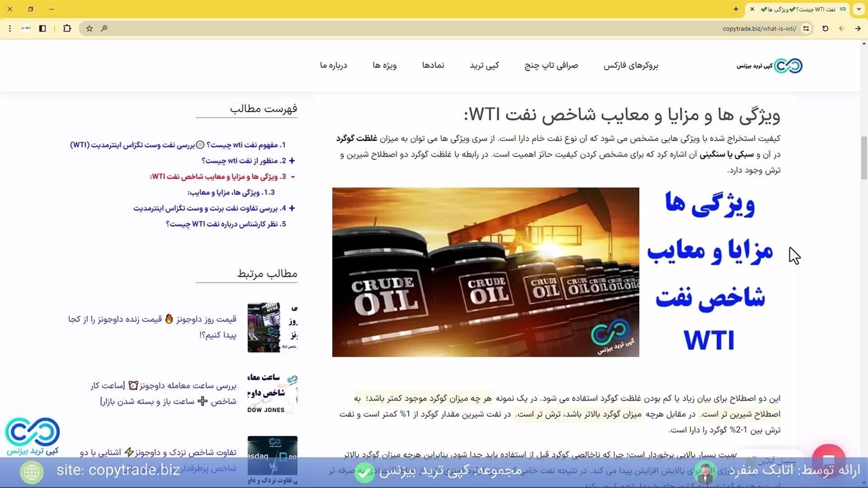Open the tab search dropdown arrow
This screenshot has height=488, width=868.
[x=858, y=9]
